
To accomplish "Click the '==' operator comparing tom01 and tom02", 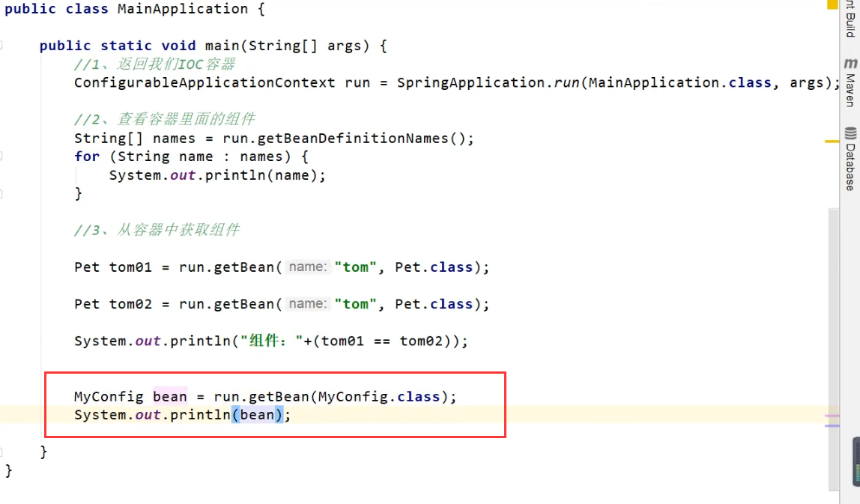I will [x=382, y=341].
